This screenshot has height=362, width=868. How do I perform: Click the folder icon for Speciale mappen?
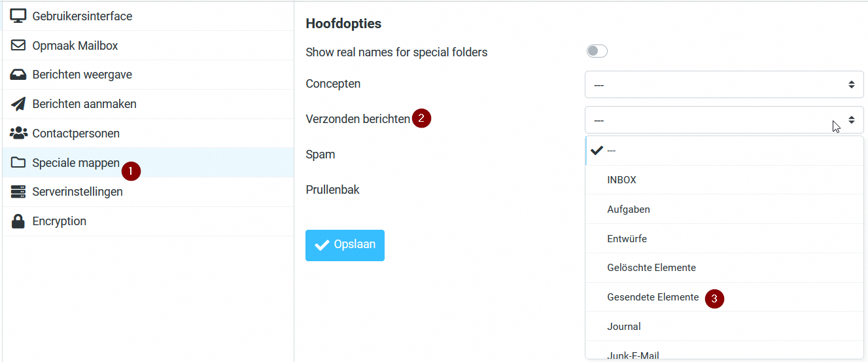tap(18, 163)
